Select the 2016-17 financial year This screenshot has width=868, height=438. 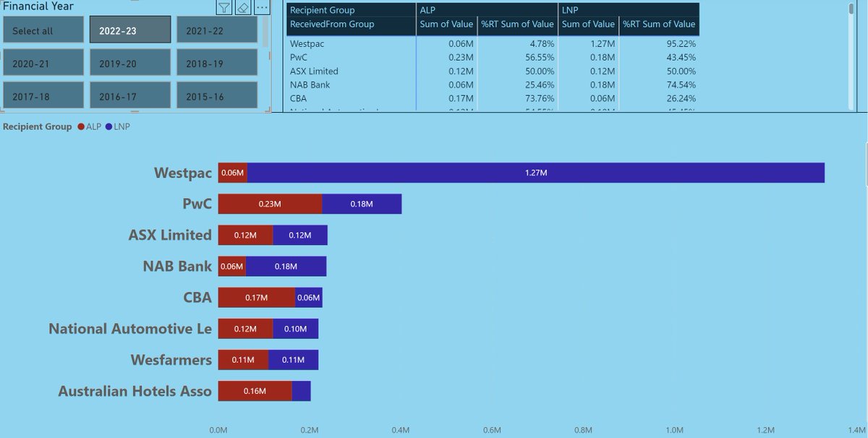(130, 95)
